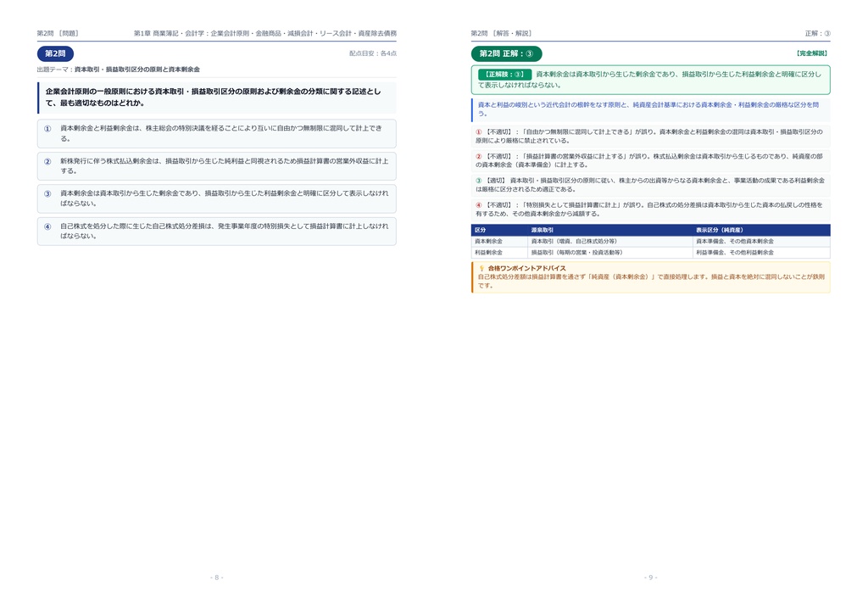The width and height of the screenshot is (868, 614).
Task: Click option text 新株発行に伴う株式払込剰余金は
Action: [x=224, y=166]
